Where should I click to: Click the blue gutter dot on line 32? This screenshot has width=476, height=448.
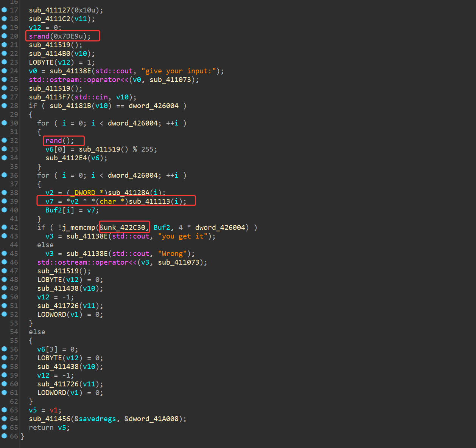tap(4, 140)
